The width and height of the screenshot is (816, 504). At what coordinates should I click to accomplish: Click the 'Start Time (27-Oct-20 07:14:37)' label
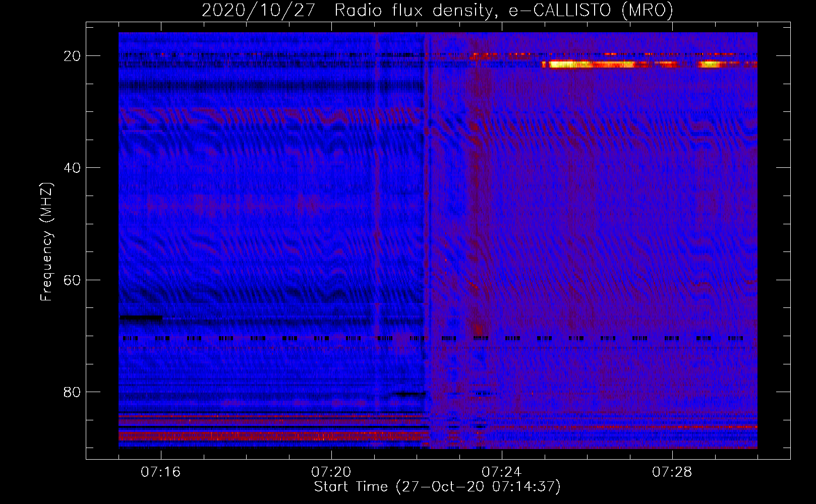[x=437, y=487]
